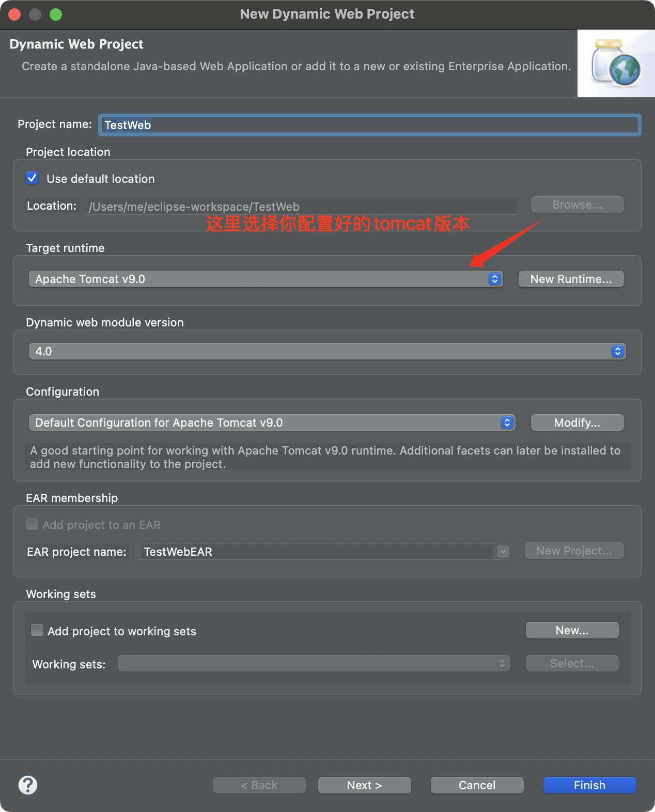Click the Location path field
Image resolution: width=655 pixels, height=812 pixels.
click(x=302, y=207)
